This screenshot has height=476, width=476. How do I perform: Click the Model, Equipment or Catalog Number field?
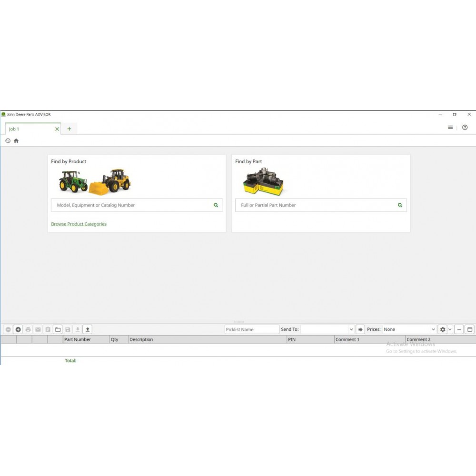click(x=137, y=205)
